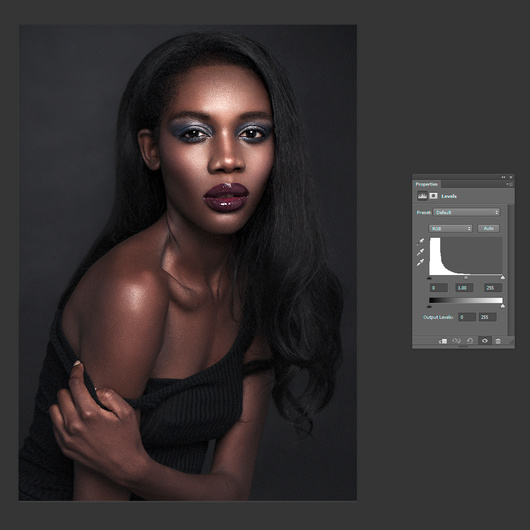This screenshot has height=530, width=530.
Task: Click the Properties panel scrollbar
Action: 511,270
